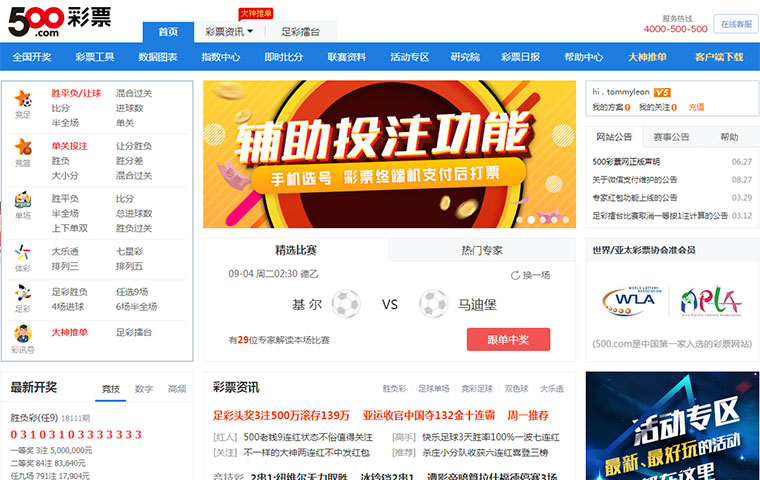Open headline 亚运收官中国夺132金十连霸
760x480 pixels.
tap(429, 415)
